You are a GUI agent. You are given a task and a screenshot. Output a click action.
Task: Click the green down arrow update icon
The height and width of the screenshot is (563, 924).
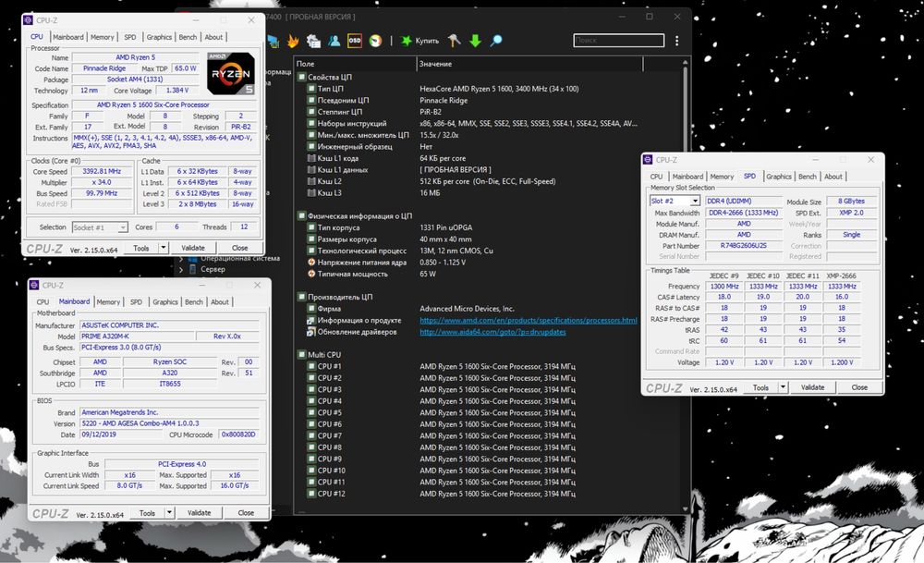pyautogui.click(x=475, y=41)
